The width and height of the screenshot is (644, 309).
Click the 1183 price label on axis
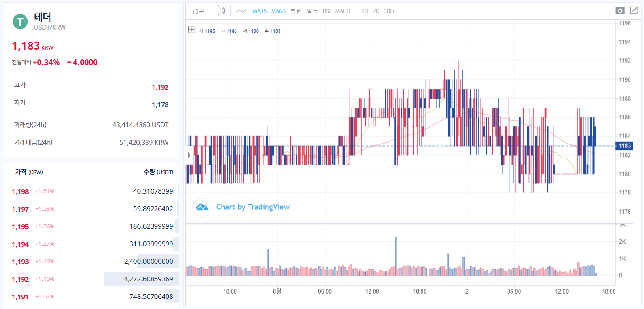pos(624,145)
